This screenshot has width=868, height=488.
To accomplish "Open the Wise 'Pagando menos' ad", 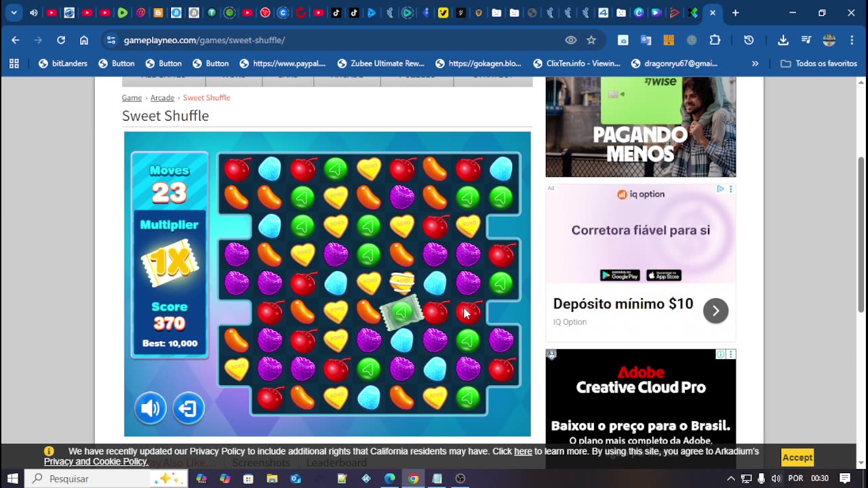I will 641,127.
